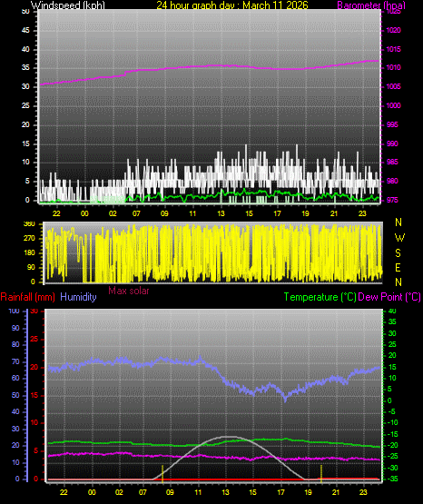The height and width of the screenshot is (504, 423).
Task: Click the "Windspeed (kph)" axis title
Action: pyautogui.click(x=68, y=5)
